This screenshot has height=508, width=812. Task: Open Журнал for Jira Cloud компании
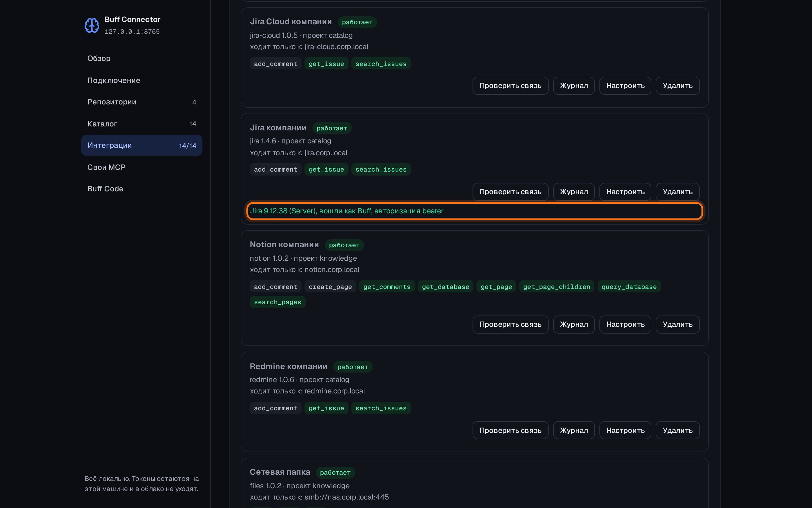pyautogui.click(x=574, y=86)
